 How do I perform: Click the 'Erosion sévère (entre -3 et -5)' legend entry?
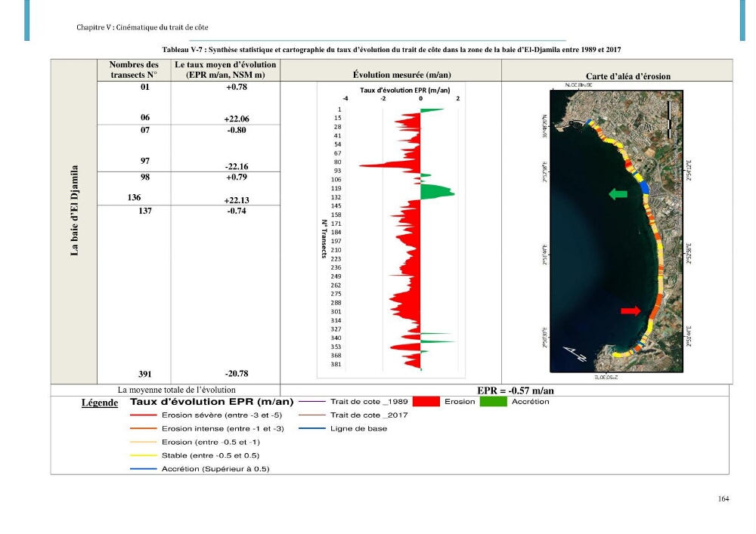[x=206, y=415]
